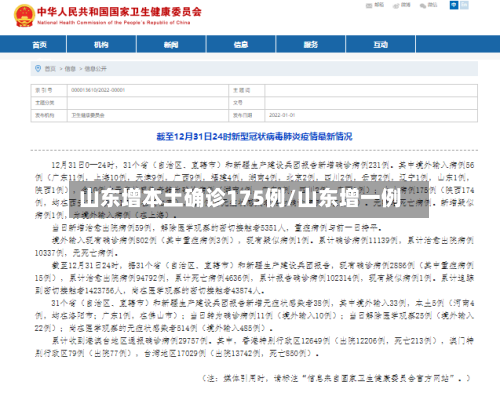Open the 信息 navigation tab
The width and height of the screenshot is (500, 400).
(x=241, y=44)
